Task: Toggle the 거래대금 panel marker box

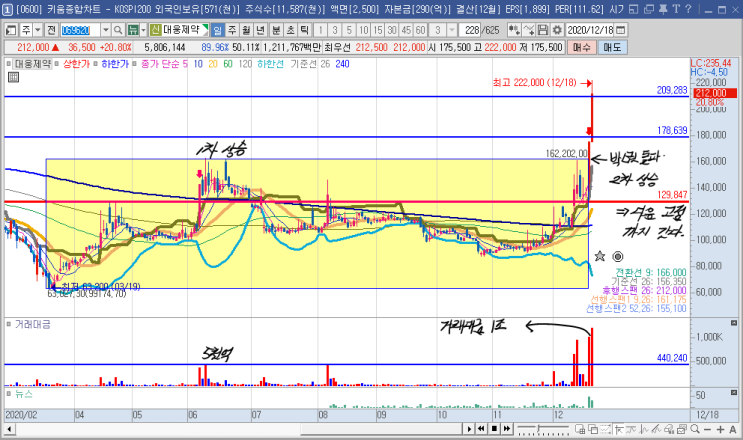Action: coord(9,325)
